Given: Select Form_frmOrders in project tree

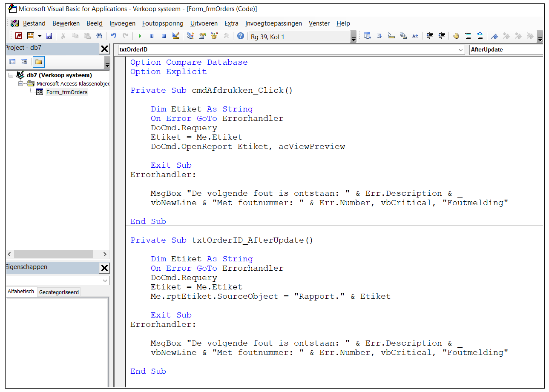Looking at the screenshot, I should click(67, 92).
